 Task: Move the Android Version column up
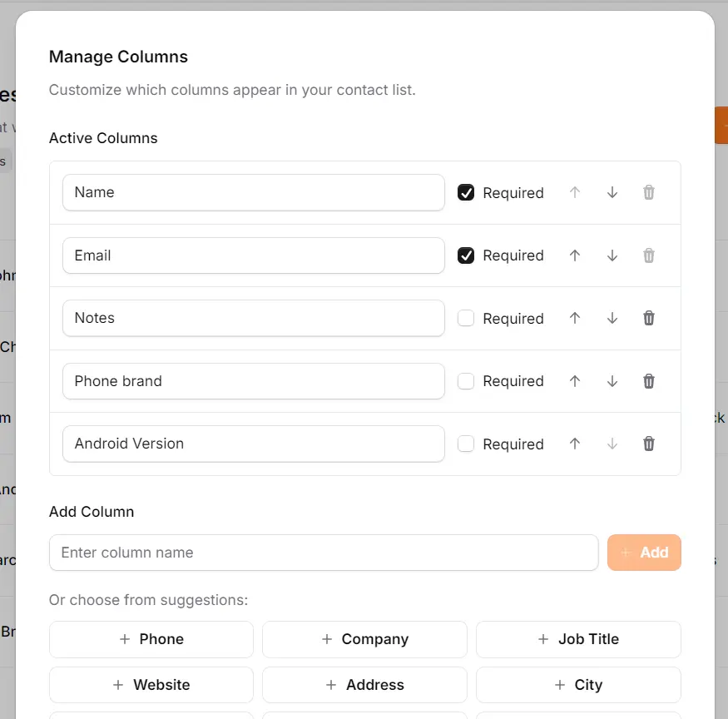[574, 444]
